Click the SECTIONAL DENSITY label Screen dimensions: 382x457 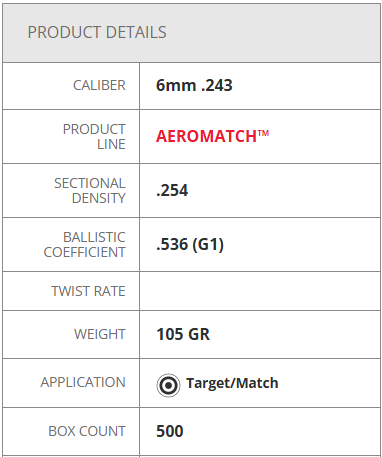(90, 191)
